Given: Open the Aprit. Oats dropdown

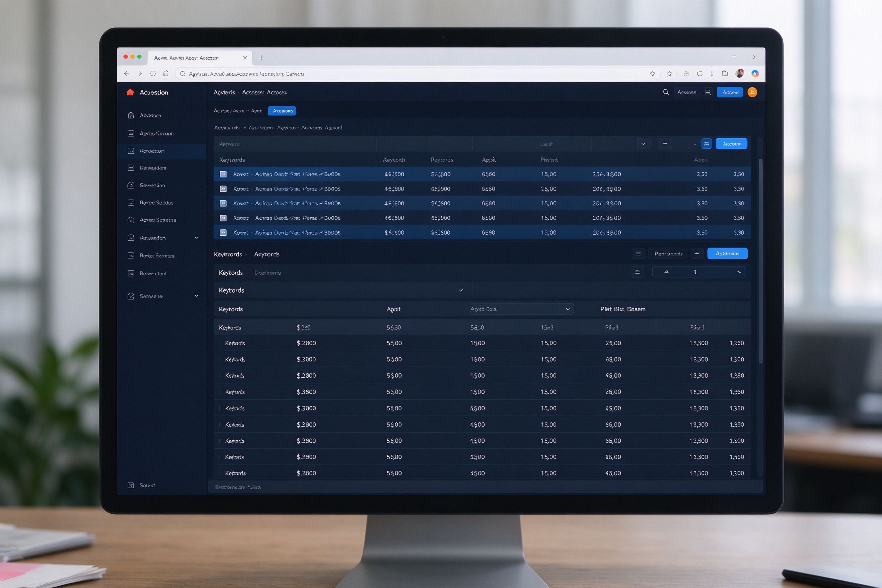Looking at the screenshot, I should (522, 309).
